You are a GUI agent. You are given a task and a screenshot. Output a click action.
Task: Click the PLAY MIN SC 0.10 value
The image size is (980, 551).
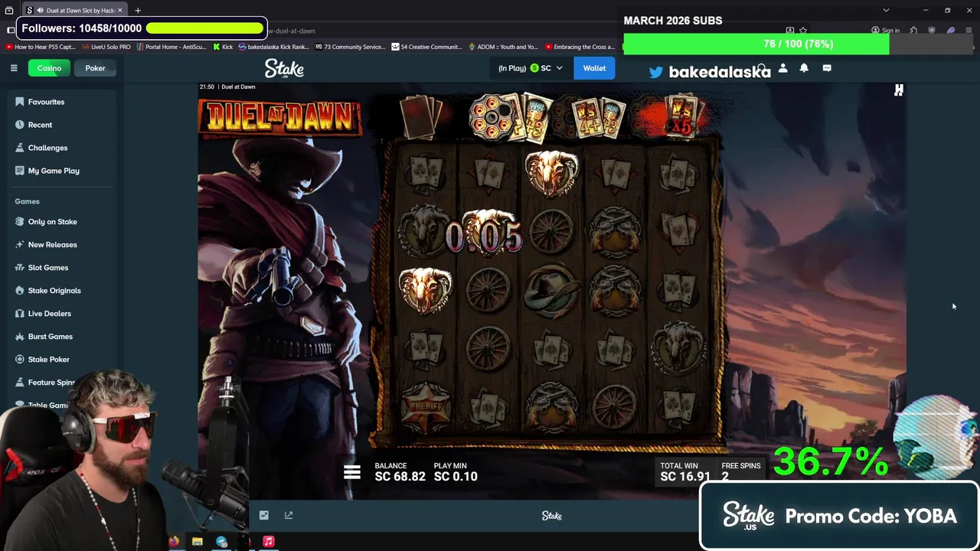456,472
